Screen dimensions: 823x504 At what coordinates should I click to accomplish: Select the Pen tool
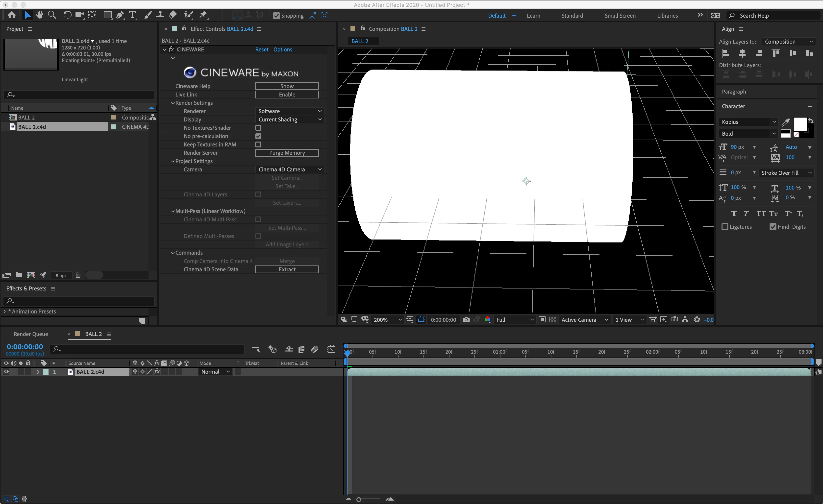click(120, 15)
